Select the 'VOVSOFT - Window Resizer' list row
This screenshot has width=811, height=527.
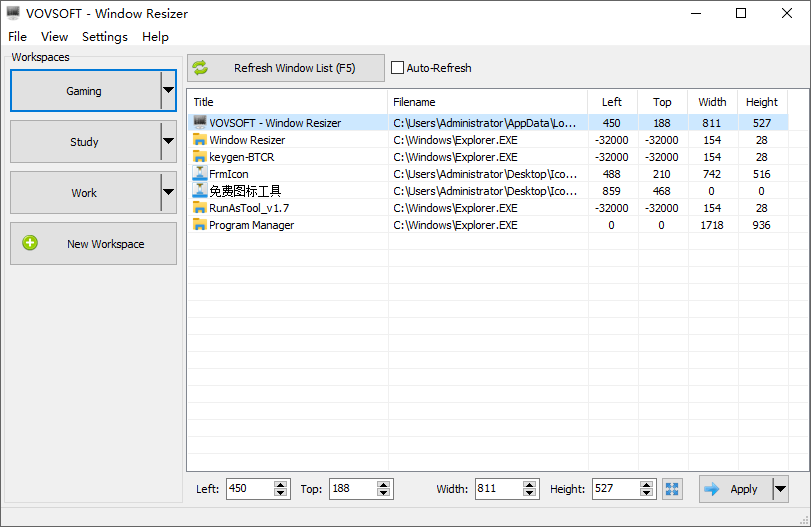488,123
